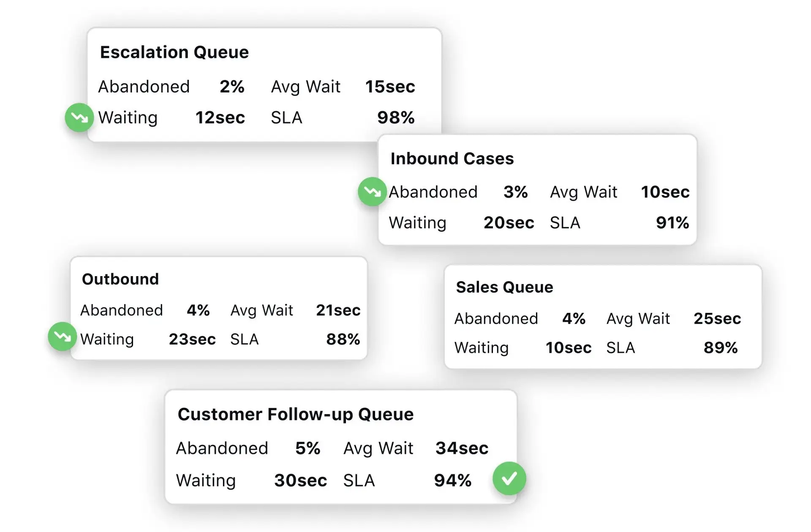Select the Inbound Cases heading
Viewport: 811px width, 532px height.
pyautogui.click(x=452, y=159)
